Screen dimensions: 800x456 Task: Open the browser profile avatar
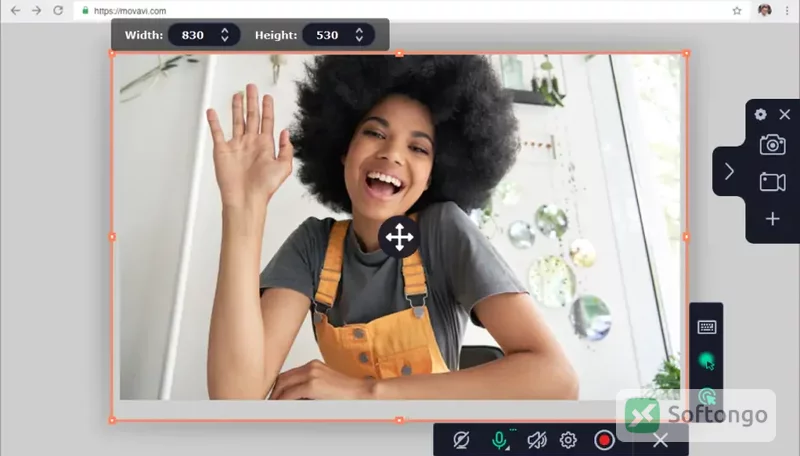tap(764, 10)
